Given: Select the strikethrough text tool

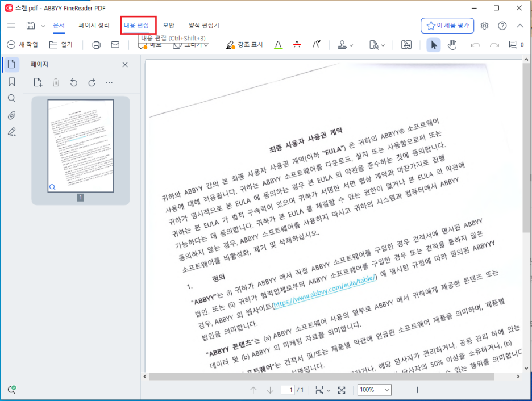Looking at the screenshot, I should click(297, 45).
